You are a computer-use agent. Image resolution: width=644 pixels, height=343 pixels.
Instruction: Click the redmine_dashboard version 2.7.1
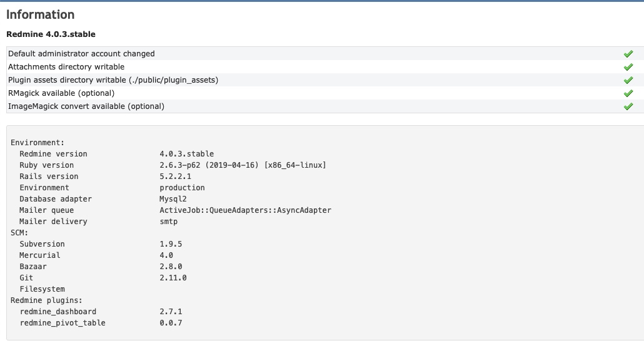coord(171,312)
